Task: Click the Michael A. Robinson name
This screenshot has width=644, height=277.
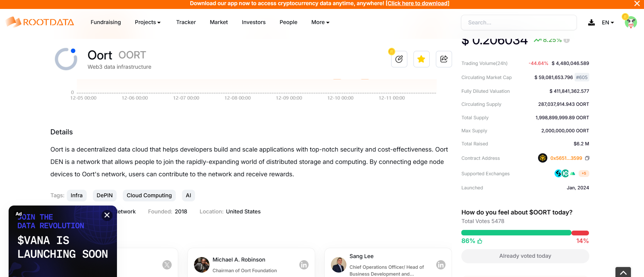Action: pyautogui.click(x=239, y=260)
